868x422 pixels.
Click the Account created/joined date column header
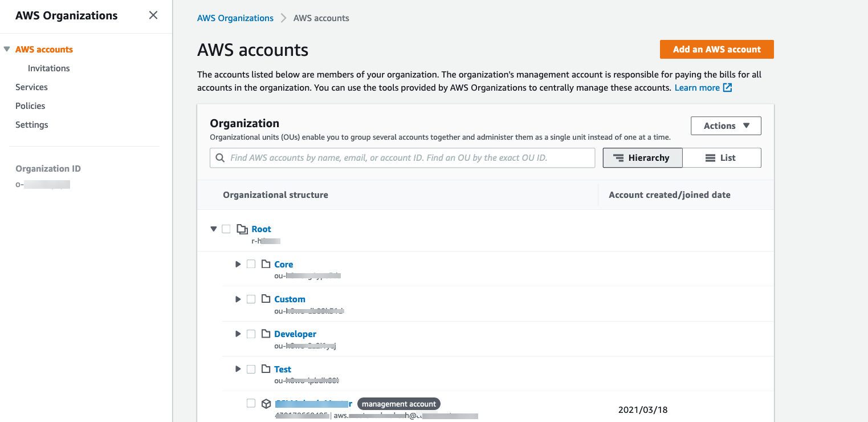click(x=670, y=195)
